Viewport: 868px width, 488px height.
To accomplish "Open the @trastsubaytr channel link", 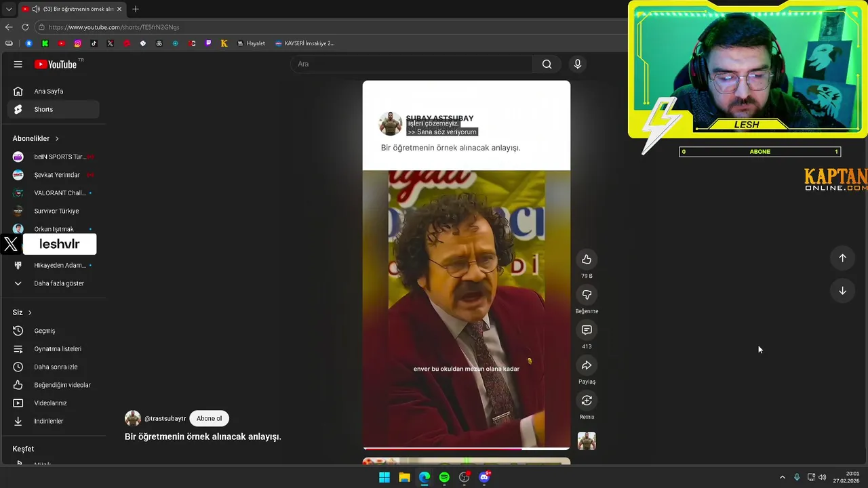I will [x=165, y=418].
